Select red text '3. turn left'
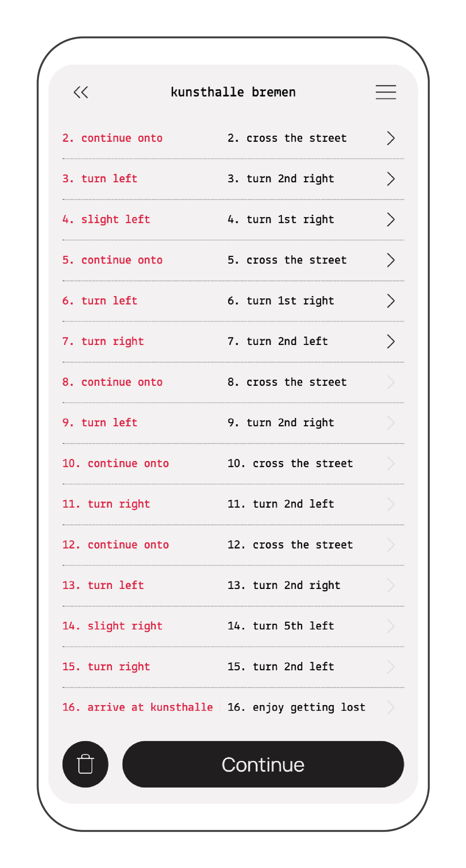The height and width of the screenshot is (868, 466). [x=100, y=179]
